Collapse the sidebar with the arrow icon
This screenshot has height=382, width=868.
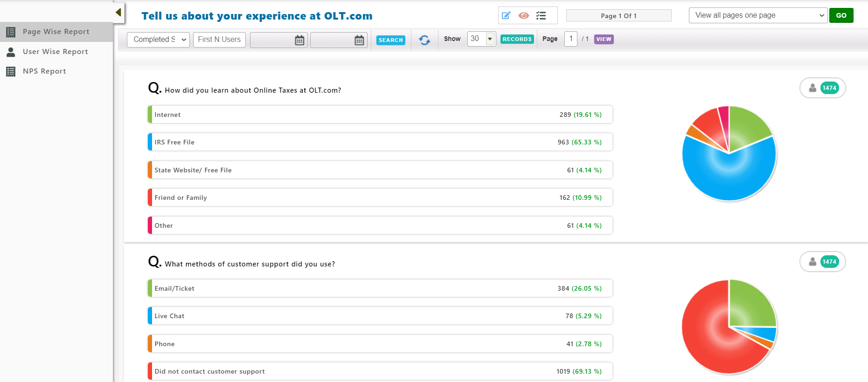coord(118,12)
